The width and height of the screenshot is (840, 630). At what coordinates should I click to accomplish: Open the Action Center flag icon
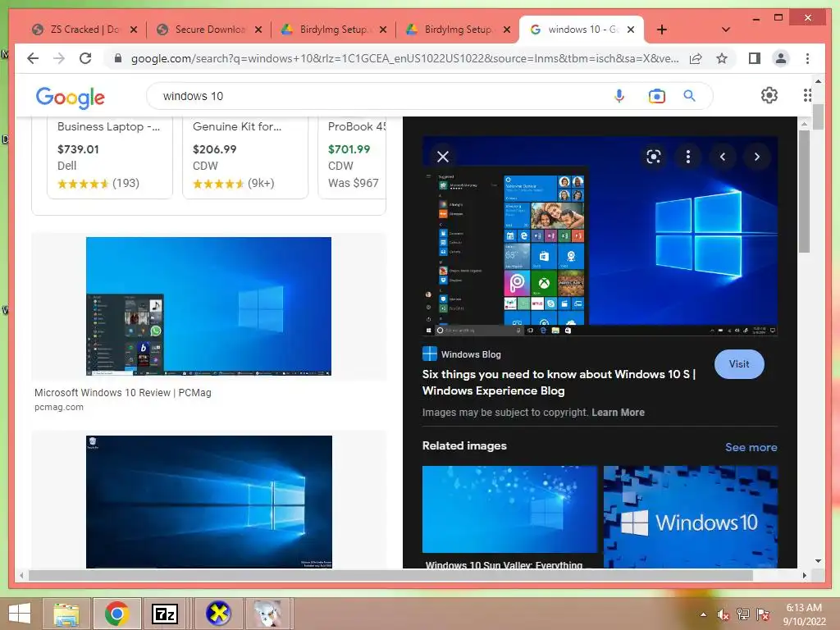[763, 614]
